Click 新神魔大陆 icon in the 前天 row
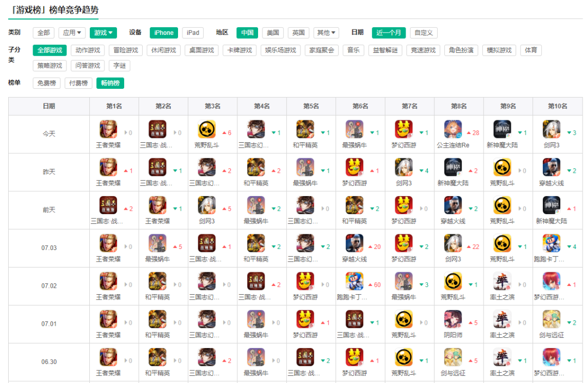Screen dimensions: 588x383 click(x=551, y=205)
